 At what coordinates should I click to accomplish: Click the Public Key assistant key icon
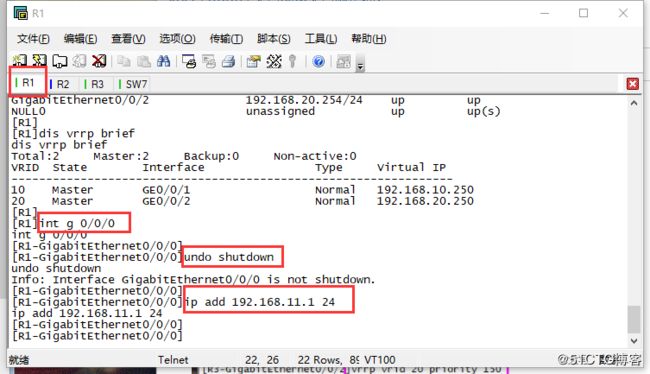point(293,61)
